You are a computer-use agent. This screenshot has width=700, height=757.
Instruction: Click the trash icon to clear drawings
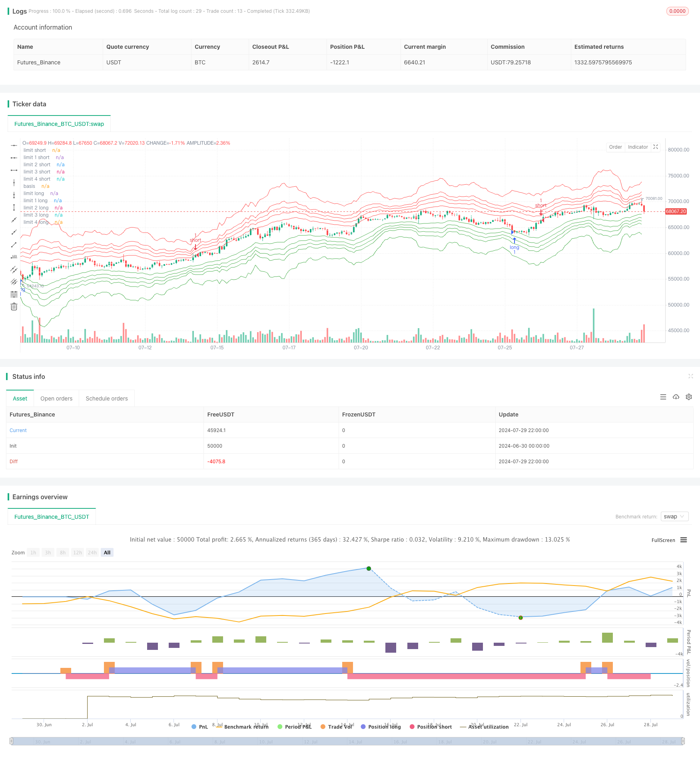[14, 307]
